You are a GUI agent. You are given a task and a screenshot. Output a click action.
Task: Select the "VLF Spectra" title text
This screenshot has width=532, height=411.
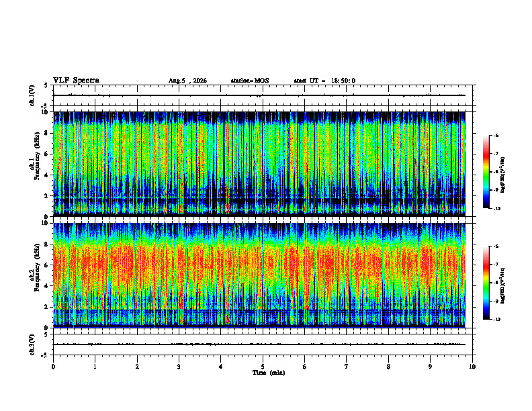[77, 81]
